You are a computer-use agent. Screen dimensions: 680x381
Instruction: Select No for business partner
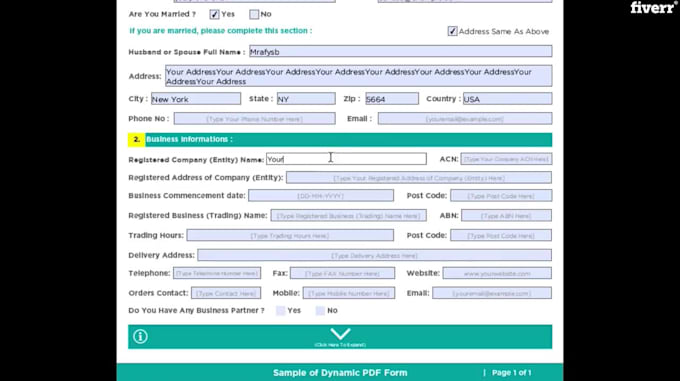320,310
